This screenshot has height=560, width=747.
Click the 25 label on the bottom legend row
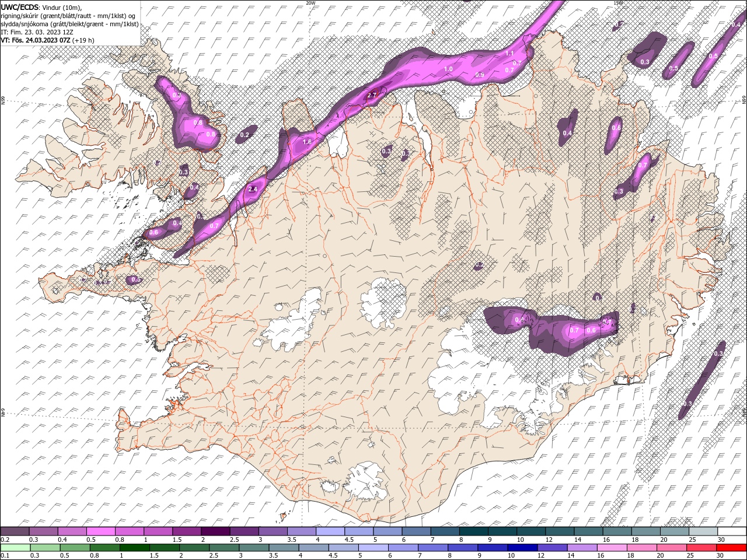coord(692,556)
